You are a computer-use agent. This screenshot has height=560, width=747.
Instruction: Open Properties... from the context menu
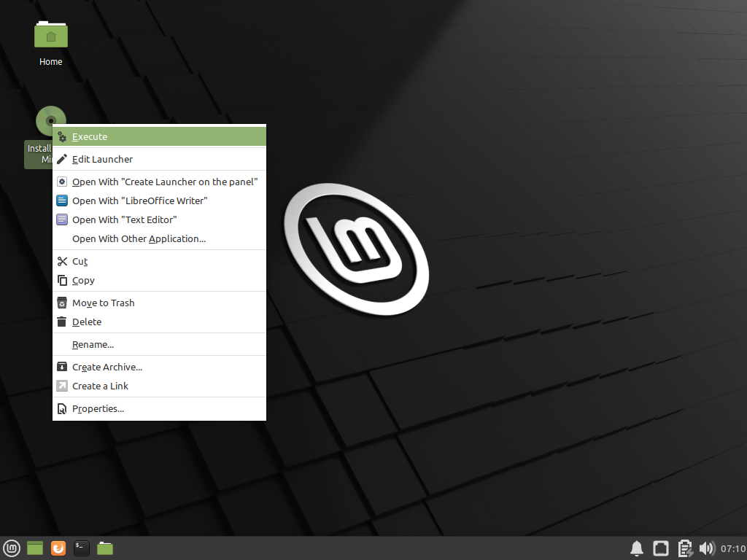pos(159,408)
